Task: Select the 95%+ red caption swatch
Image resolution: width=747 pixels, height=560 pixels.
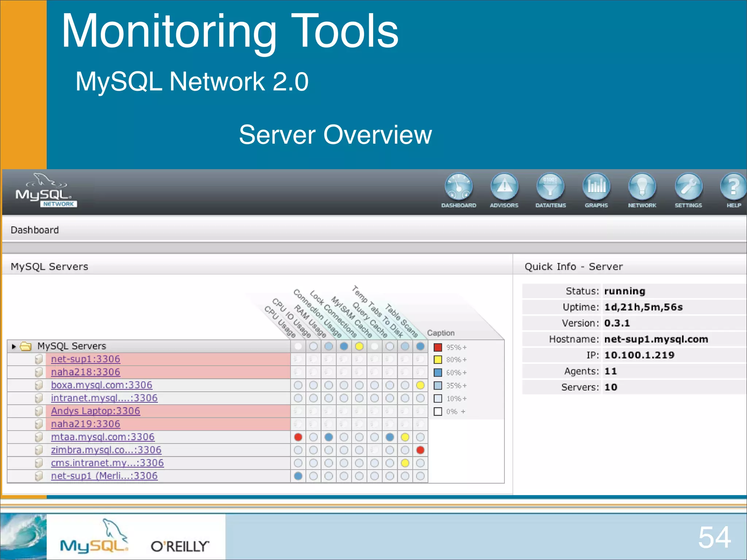Action: click(x=437, y=347)
